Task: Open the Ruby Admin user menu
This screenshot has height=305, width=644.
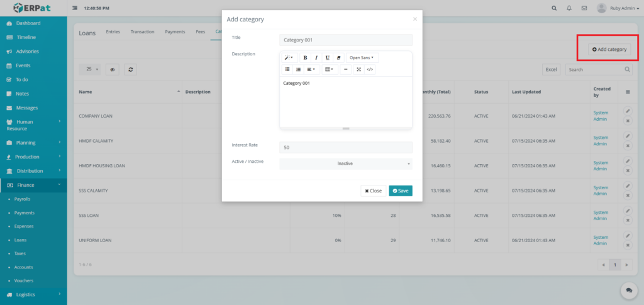Action: [x=618, y=8]
